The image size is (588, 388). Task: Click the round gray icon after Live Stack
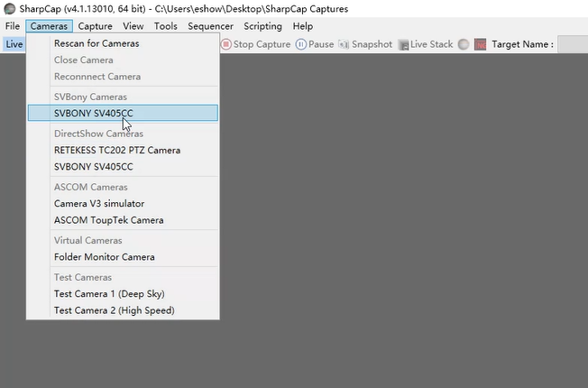click(x=464, y=44)
